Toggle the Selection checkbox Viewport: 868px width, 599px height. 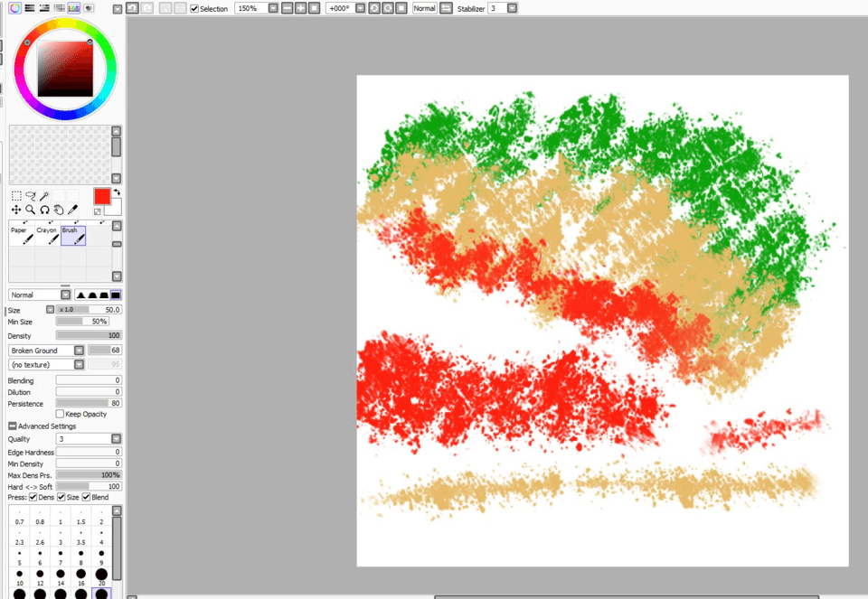tap(194, 9)
